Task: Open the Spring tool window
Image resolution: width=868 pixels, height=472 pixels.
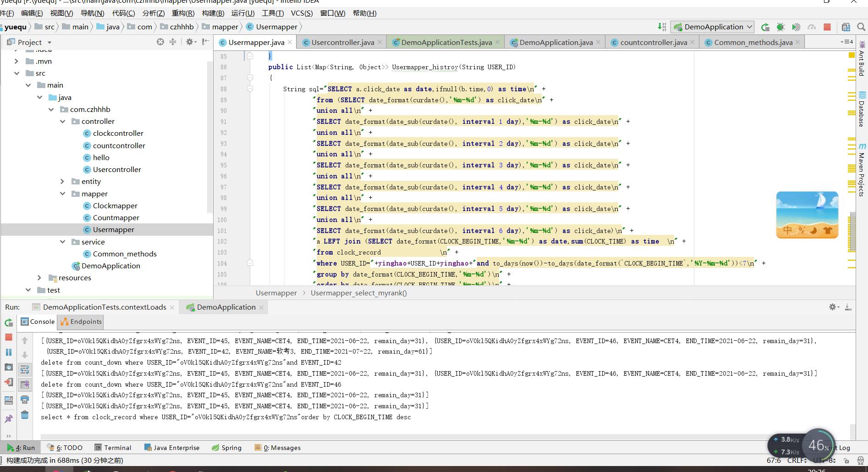Action: [x=227, y=448]
